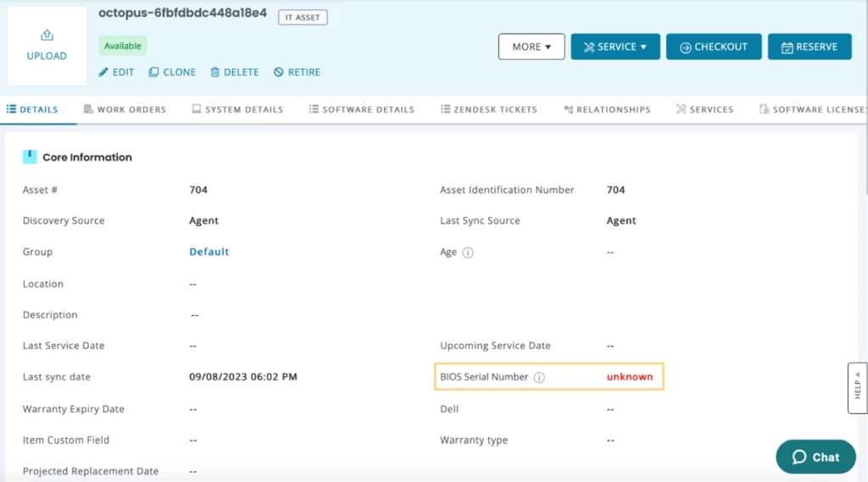View the Relationships tab
The width and height of the screenshot is (868, 482).
click(607, 109)
